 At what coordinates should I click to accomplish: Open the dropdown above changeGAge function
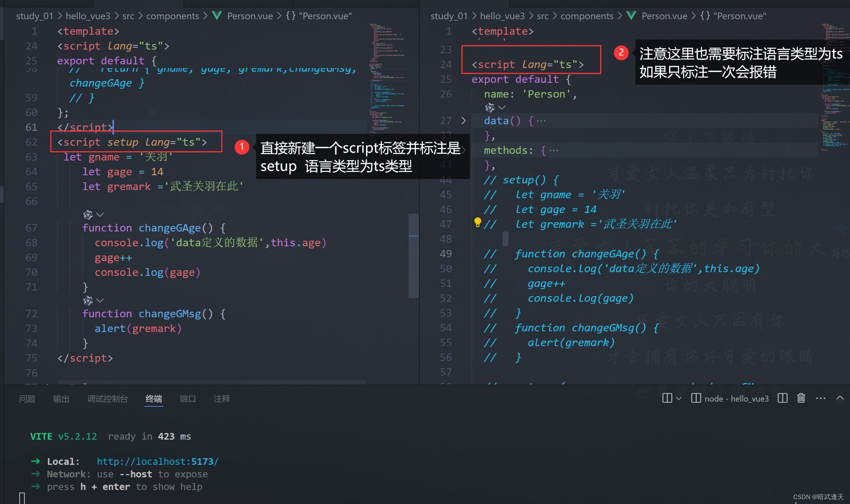point(100,214)
